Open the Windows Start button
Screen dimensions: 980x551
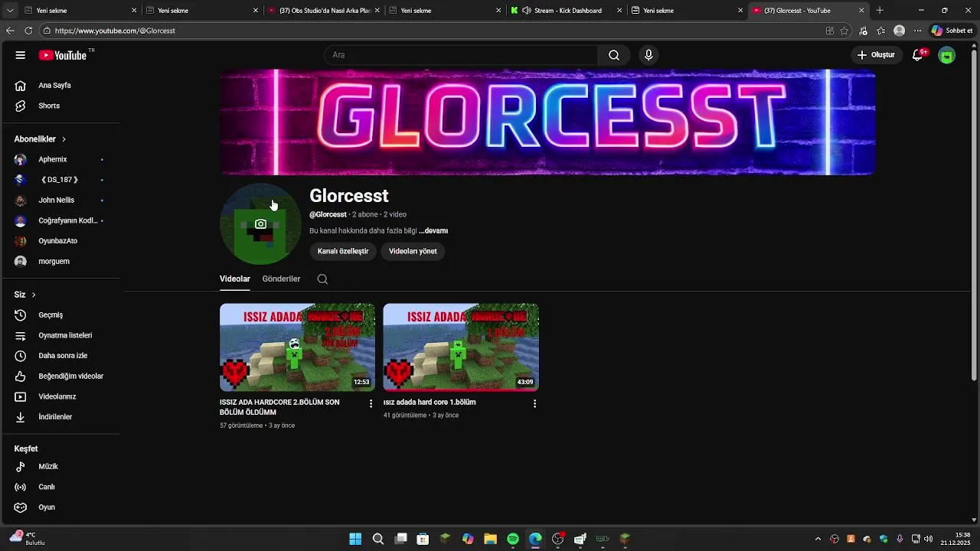(355, 539)
